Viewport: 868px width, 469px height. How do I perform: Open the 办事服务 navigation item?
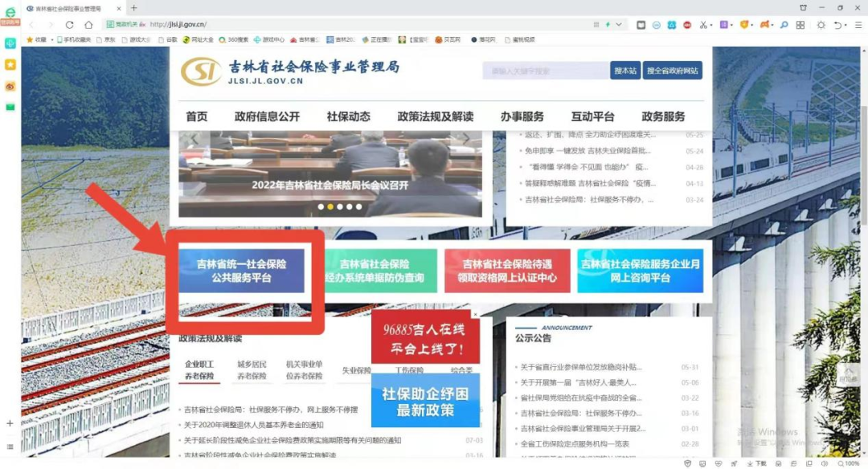pyautogui.click(x=522, y=116)
